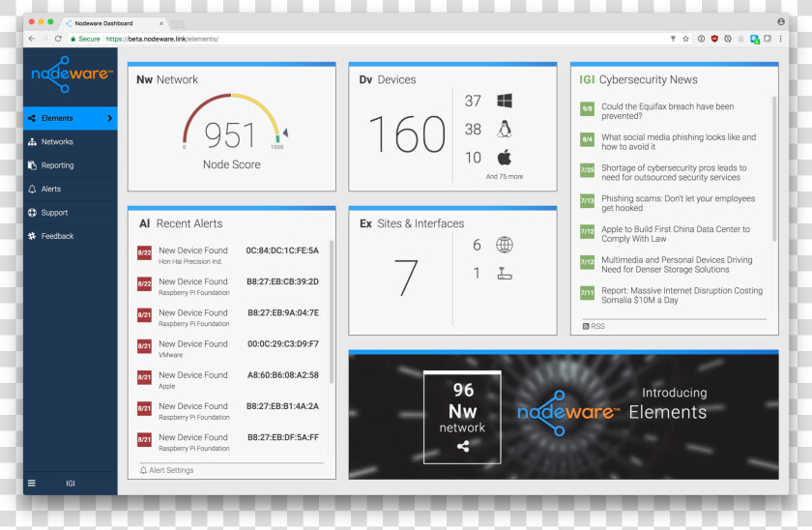Click the Feedback gear icon

[x=32, y=236]
